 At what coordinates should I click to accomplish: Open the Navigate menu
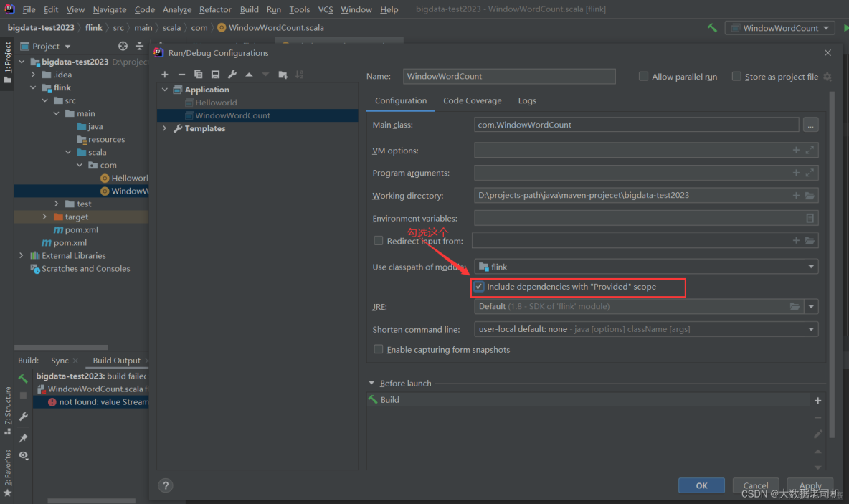point(109,9)
